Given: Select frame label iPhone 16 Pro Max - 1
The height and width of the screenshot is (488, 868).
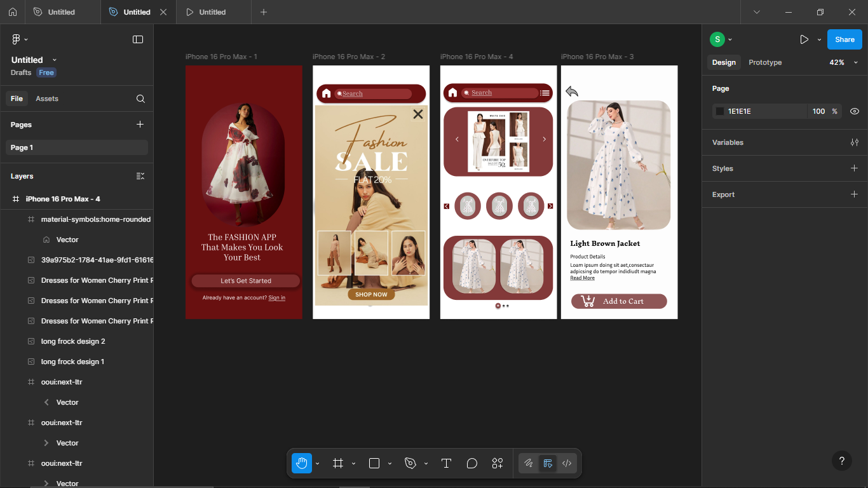Looking at the screenshot, I should tap(221, 57).
